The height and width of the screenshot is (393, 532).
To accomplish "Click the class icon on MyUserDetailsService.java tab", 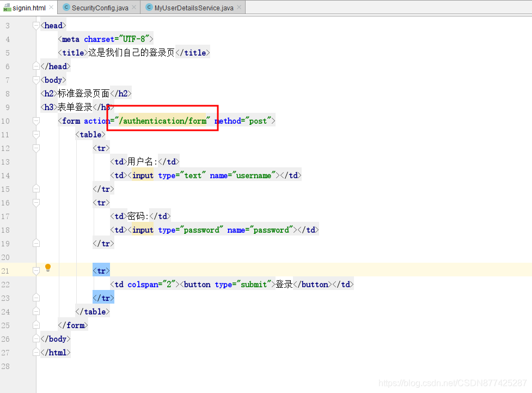I will (x=149, y=7).
